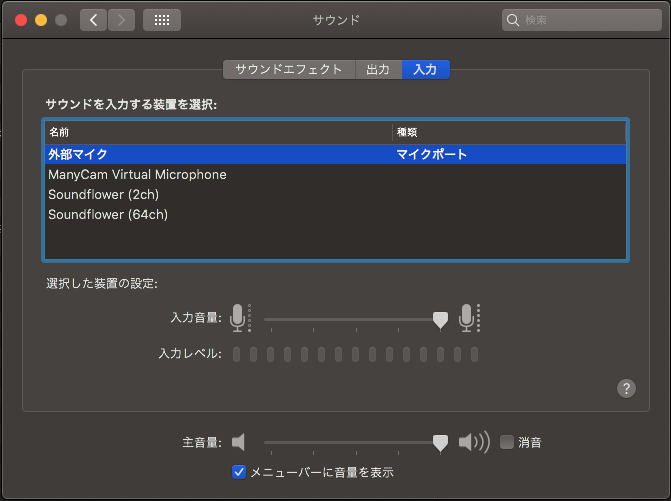This screenshot has width=671, height=501.
Task: Click the magnifier icon in search field
Action: (514, 20)
